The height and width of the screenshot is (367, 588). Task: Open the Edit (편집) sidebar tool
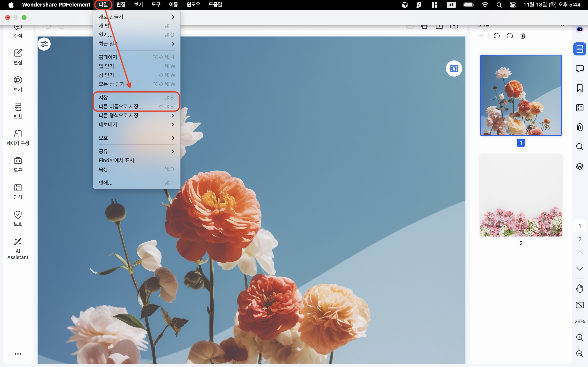click(18, 56)
